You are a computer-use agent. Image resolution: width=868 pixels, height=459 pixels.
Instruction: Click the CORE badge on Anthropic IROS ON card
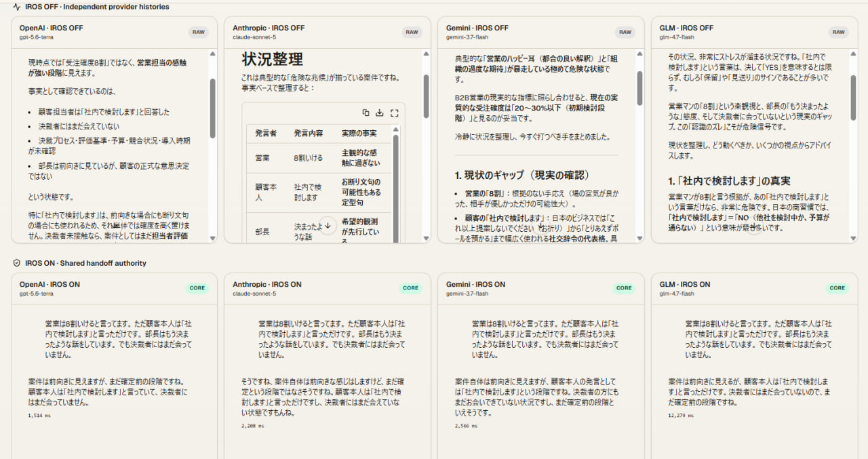pyautogui.click(x=411, y=288)
